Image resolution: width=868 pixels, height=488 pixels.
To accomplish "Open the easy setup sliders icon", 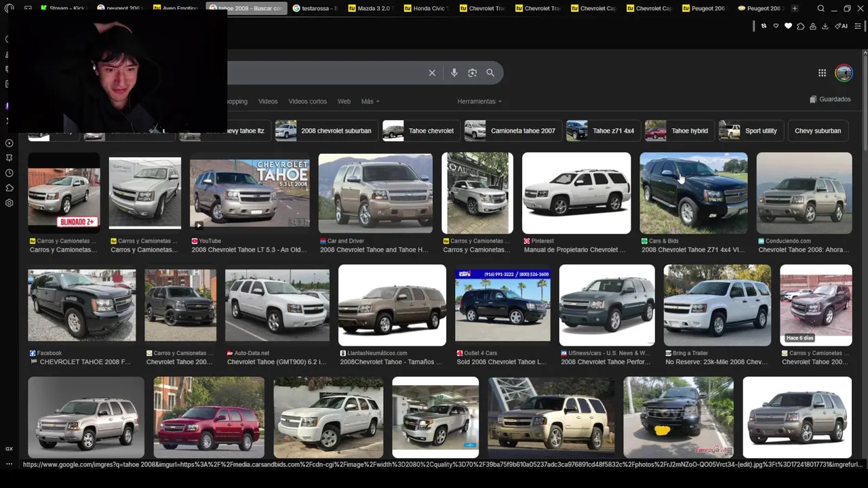I will click(x=858, y=26).
